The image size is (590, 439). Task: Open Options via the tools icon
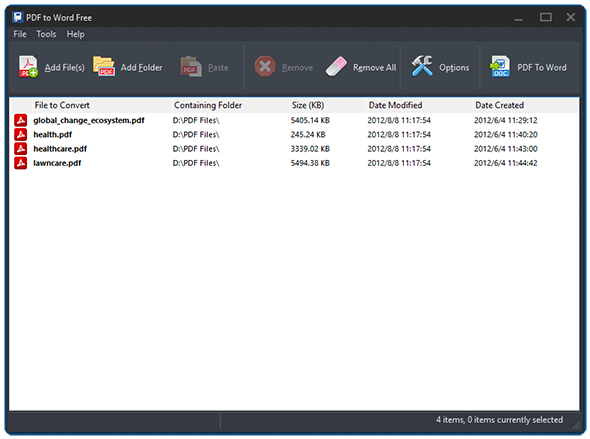coord(422,66)
